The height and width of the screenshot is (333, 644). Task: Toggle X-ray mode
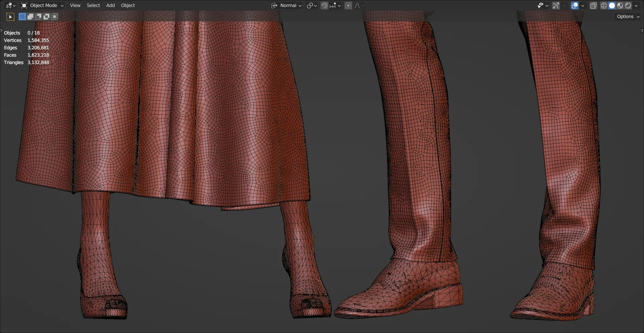click(593, 5)
